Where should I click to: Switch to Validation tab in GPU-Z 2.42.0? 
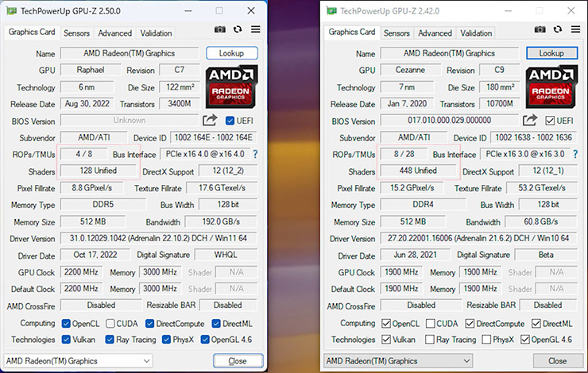point(476,33)
